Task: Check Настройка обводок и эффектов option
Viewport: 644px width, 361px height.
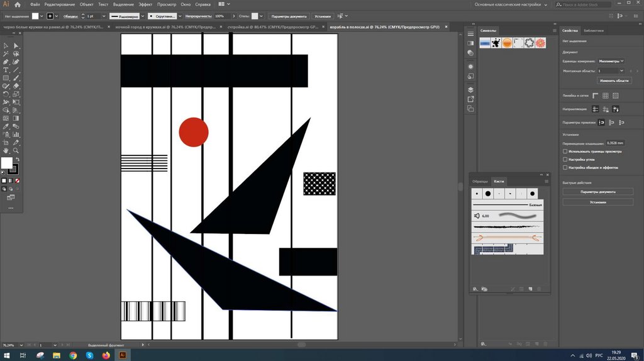Action: (565, 168)
